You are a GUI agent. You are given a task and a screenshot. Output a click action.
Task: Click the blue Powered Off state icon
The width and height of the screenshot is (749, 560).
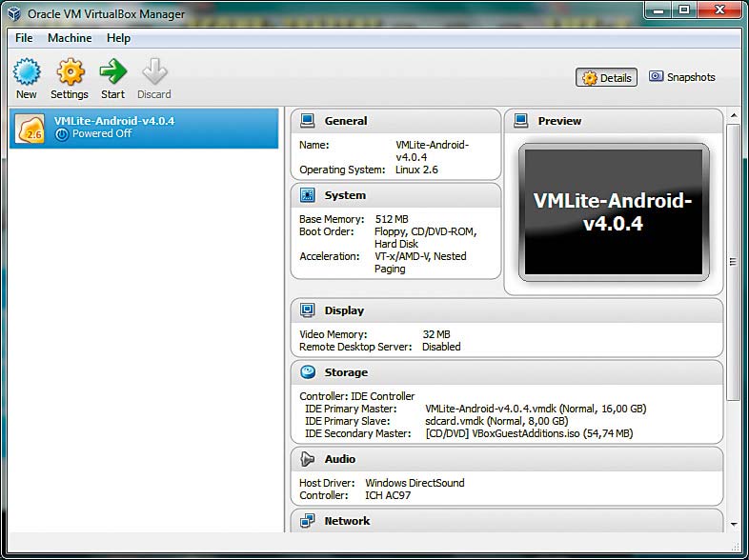point(62,134)
